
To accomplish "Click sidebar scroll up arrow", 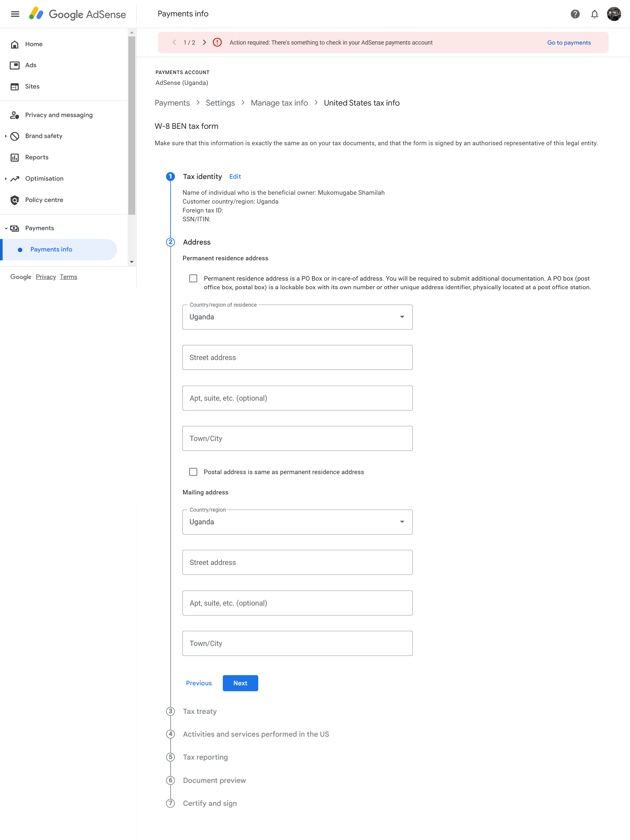I will pyautogui.click(x=132, y=33).
